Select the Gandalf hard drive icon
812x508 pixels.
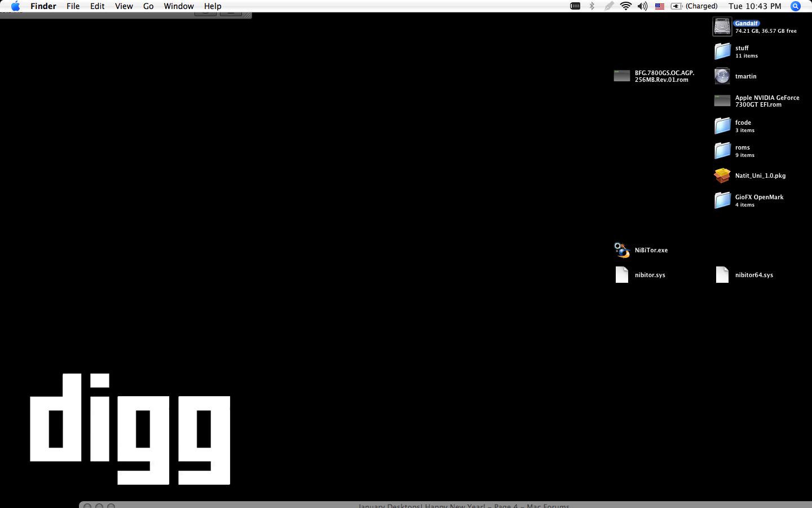pos(722,27)
